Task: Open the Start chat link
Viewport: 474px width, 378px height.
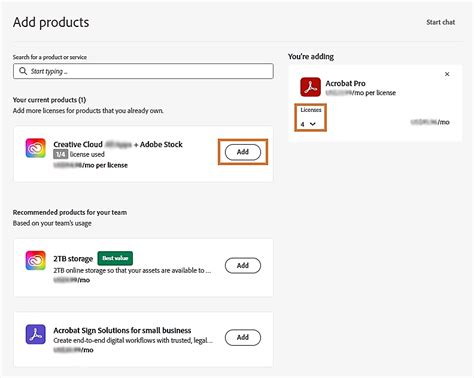Action: point(440,22)
